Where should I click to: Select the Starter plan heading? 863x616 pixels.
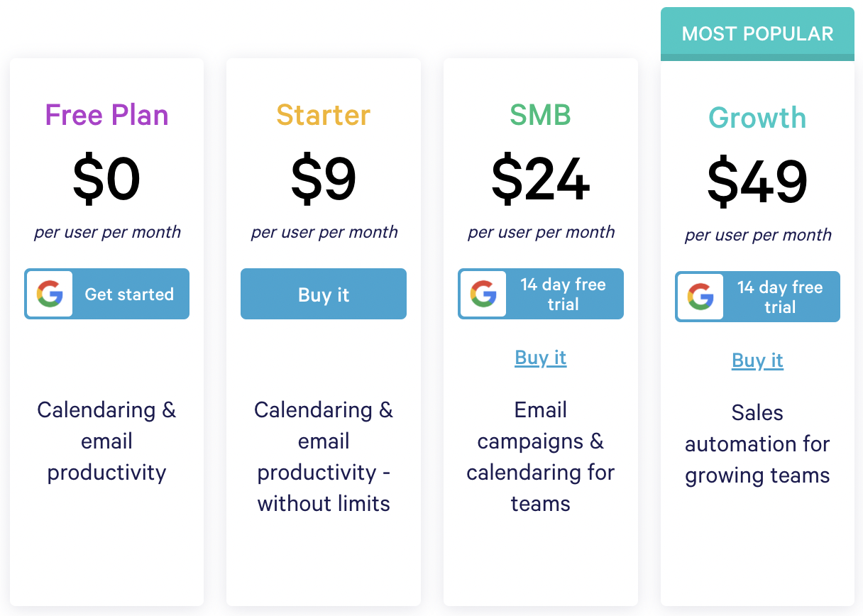(324, 115)
